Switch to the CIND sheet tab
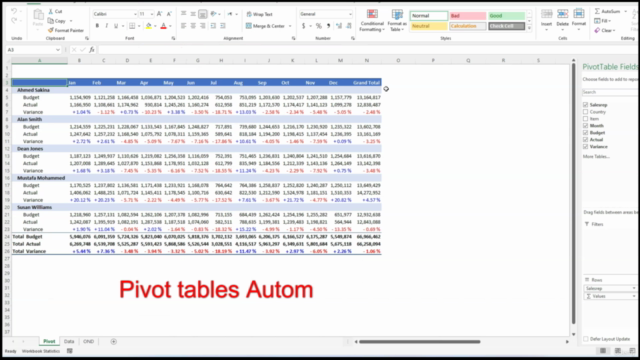This screenshot has height=360, width=640. [x=89, y=341]
